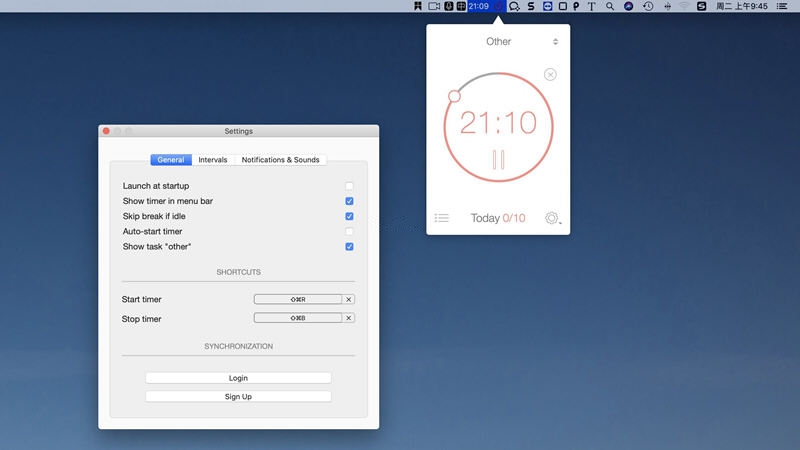Open the Notification Center list icon
The height and width of the screenshot is (450, 800).
point(782,6)
